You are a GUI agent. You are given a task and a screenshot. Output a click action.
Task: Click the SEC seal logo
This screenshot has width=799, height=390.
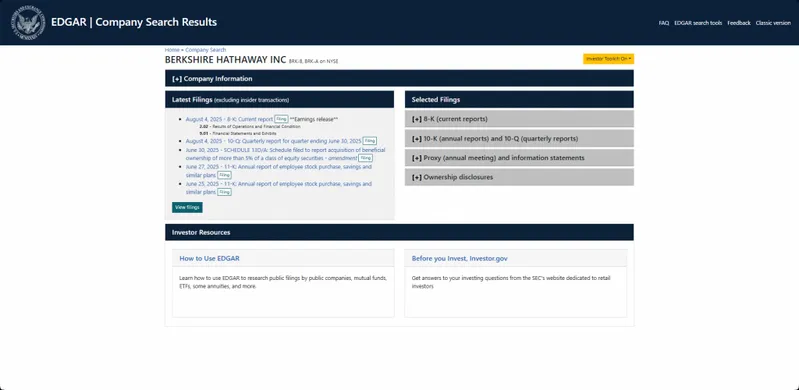pyautogui.click(x=28, y=22)
